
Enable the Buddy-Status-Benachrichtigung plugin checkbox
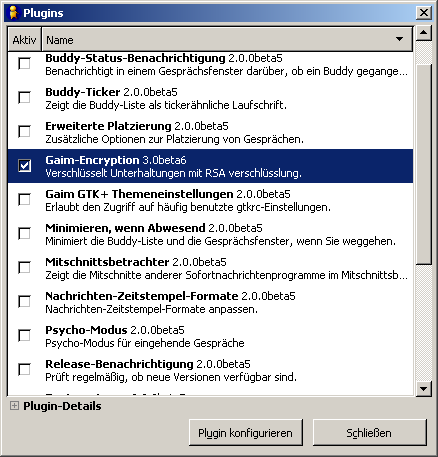(24, 64)
